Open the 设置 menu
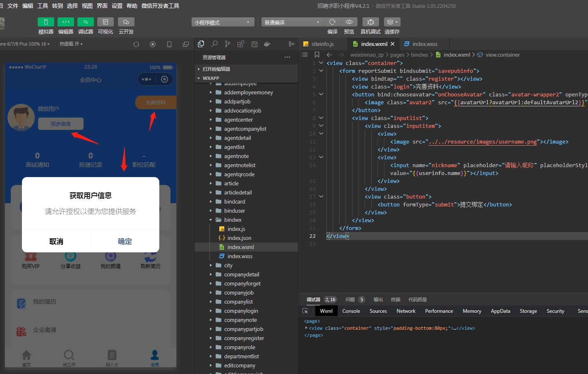This screenshot has height=374, width=588. click(x=117, y=6)
